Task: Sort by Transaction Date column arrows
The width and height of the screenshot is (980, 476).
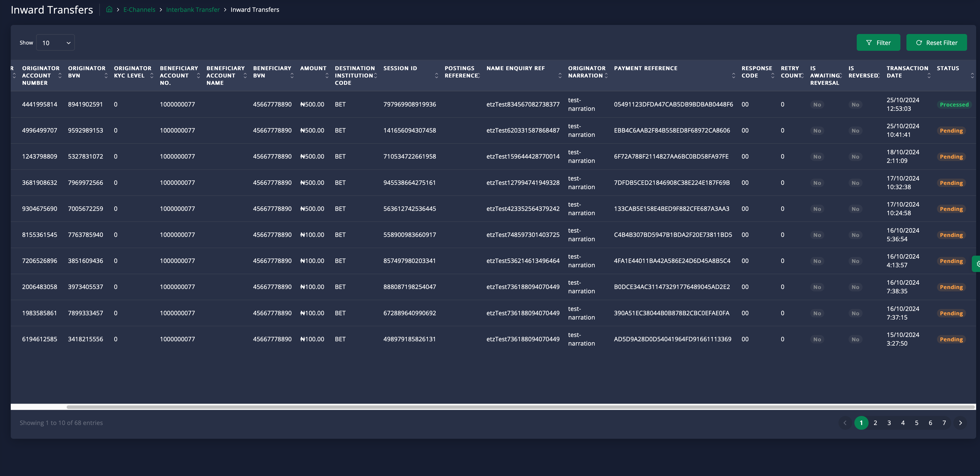Action: [x=929, y=76]
